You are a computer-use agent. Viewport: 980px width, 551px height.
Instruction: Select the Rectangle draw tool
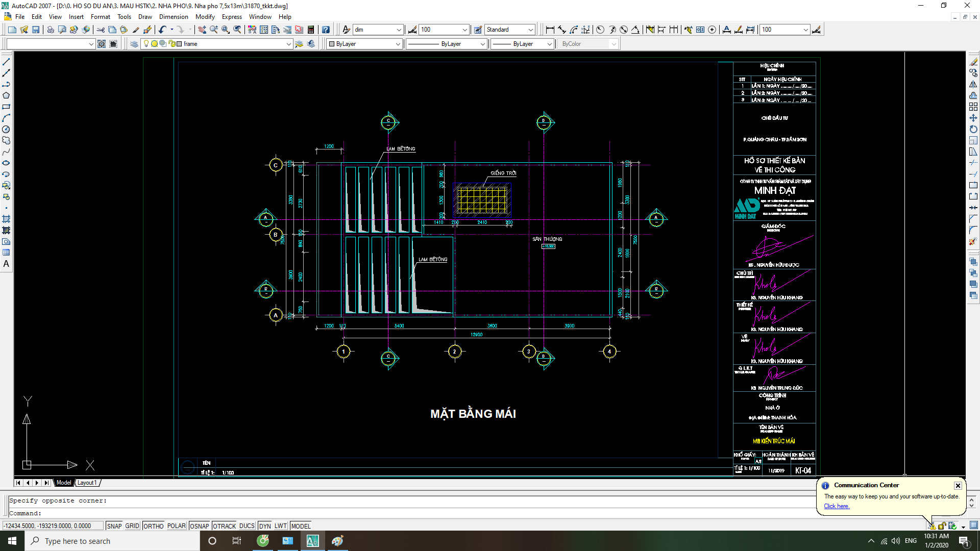point(6,107)
